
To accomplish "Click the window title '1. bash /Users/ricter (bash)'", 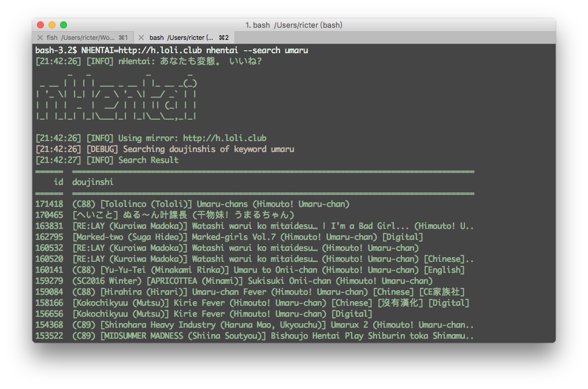I will click(x=293, y=25).
